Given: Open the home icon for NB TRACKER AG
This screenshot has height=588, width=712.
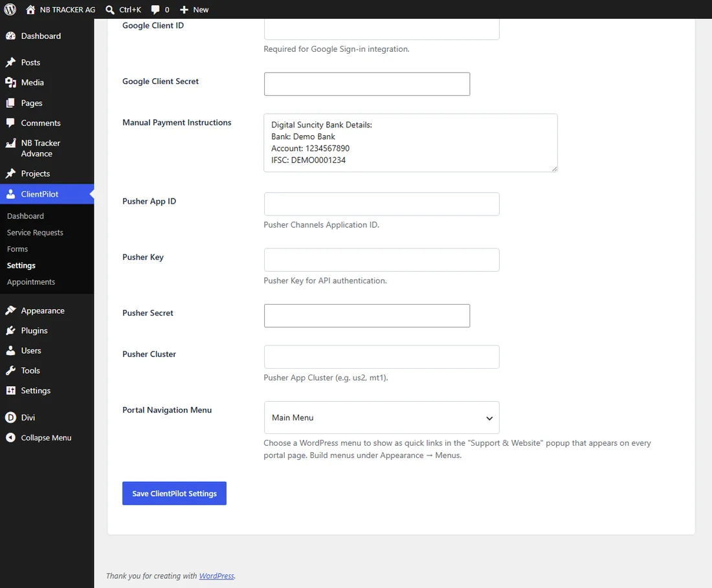Looking at the screenshot, I should [x=30, y=10].
